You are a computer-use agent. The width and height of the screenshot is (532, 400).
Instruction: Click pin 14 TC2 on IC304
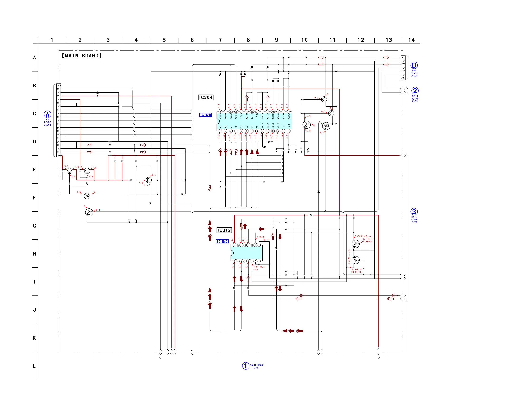tap(289, 131)
